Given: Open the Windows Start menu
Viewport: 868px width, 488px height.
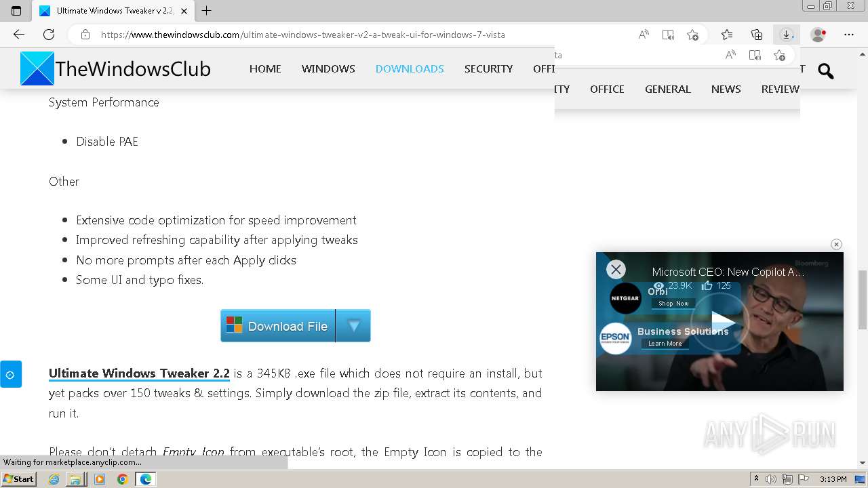Looking at the screenshot, I should [18, 479].
